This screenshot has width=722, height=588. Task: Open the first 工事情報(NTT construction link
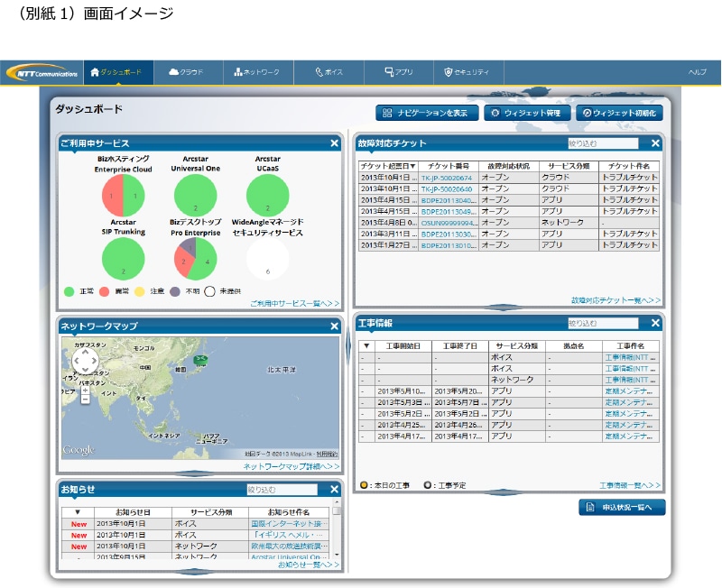click(x=630, y=357)
